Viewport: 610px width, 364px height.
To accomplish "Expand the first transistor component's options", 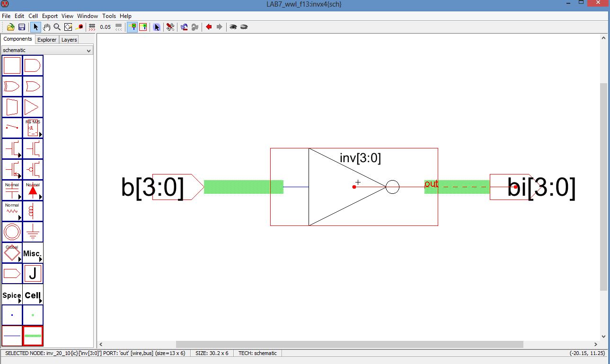I will pyautogui.click(x=20, y=156).
